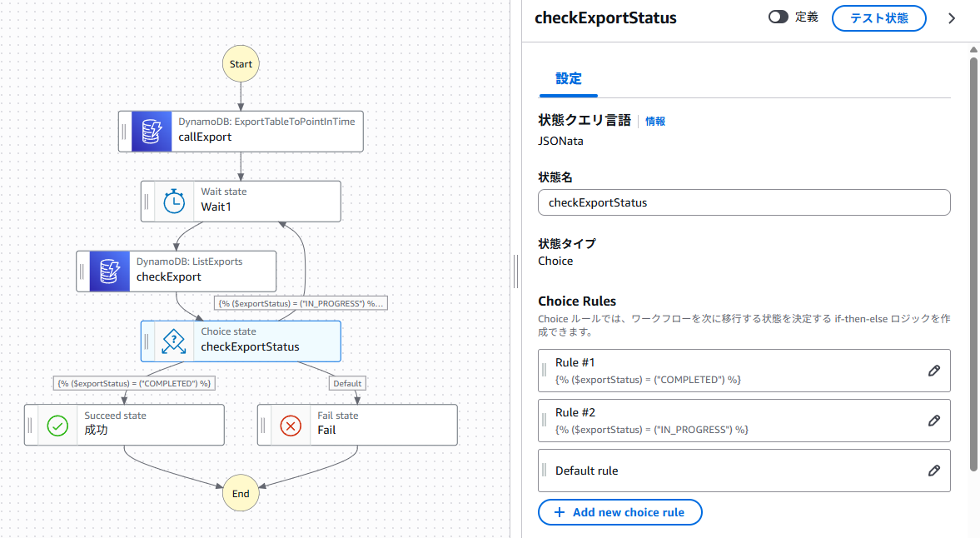Viewport: 980px width, 538px height.
Task: Click Add new choice rule
Action: (619, 511)
